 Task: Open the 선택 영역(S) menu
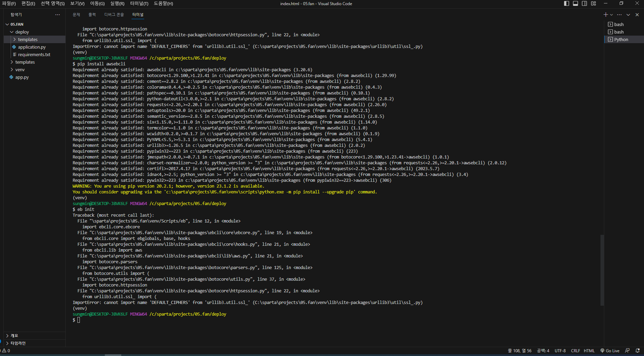(52, 3)
